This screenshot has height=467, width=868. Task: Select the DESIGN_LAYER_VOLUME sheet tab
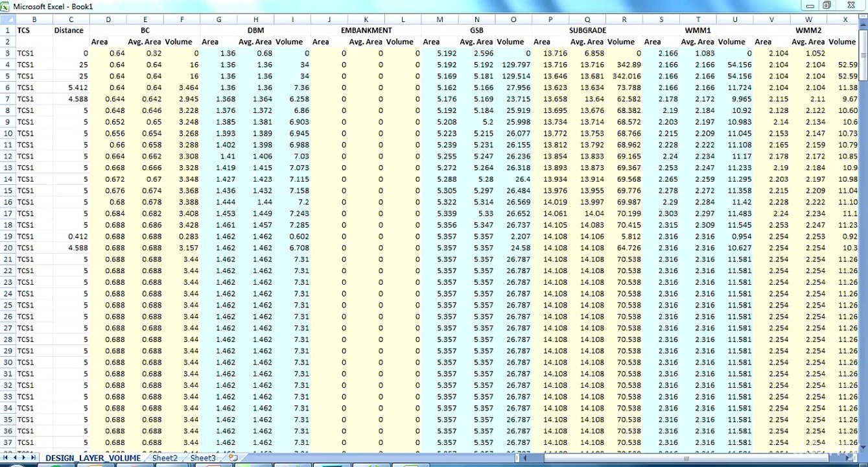pyautogui.click(x=93, y=458)
